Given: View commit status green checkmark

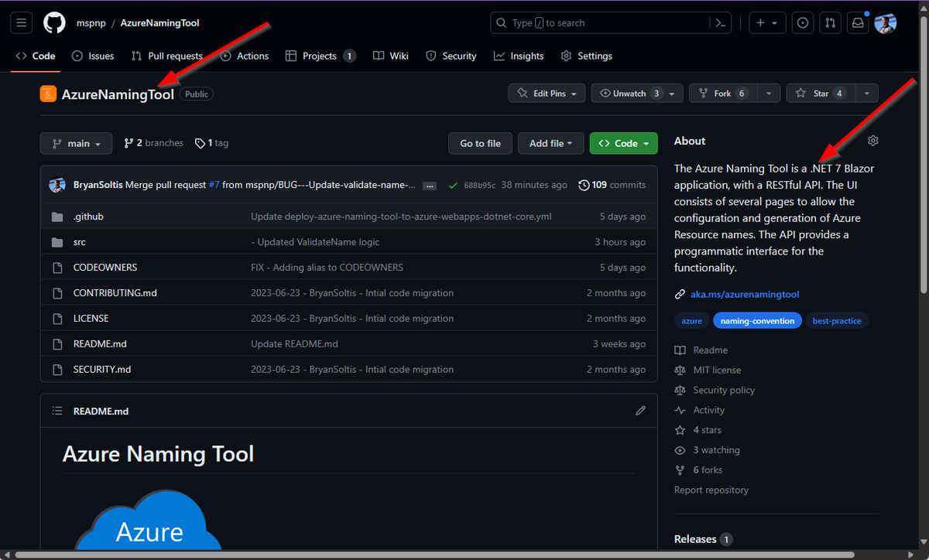Looking at the screenshot, I should click(453, 185).
